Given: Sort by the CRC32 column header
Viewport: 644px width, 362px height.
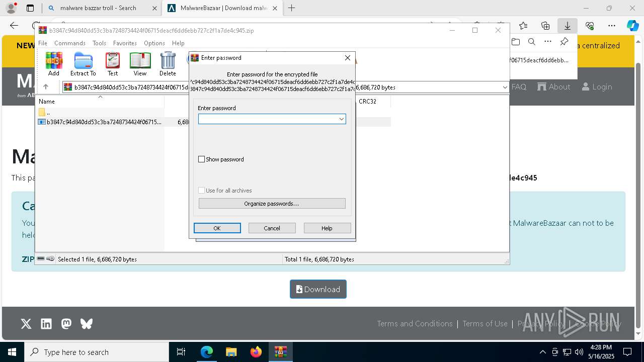Looking at the screenshot, I should click(373, 102).
